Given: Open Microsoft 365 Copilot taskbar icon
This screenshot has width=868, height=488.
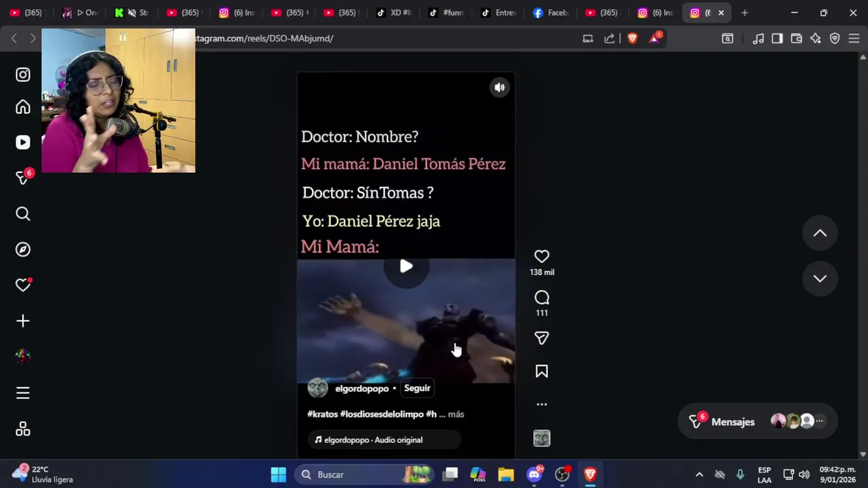Looking at the screenshot, I should pyautogui.click(x=478, y=474).
